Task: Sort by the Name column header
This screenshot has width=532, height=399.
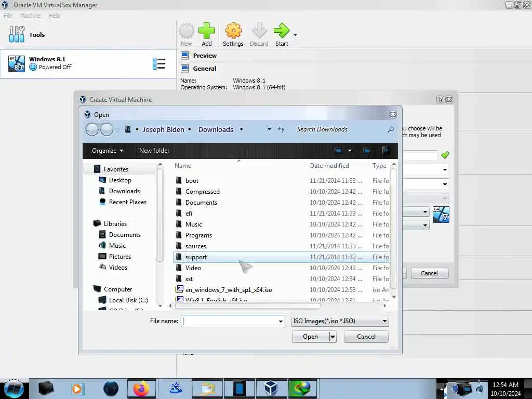Action: point(182,166)
